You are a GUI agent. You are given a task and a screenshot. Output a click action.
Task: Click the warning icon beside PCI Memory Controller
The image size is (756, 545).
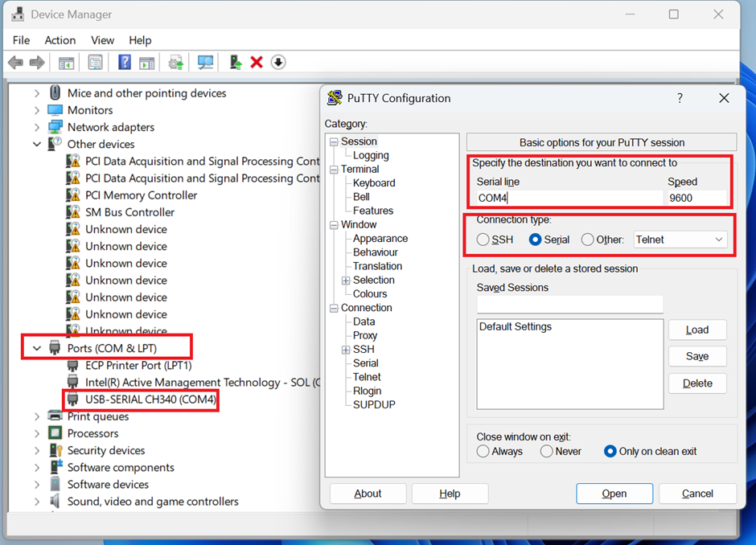[x=73, y=195]
